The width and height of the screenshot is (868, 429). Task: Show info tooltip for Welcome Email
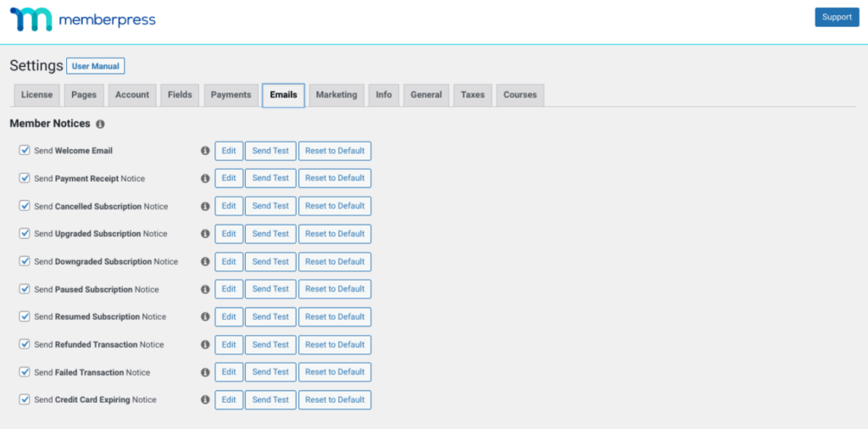coord(205,151)
